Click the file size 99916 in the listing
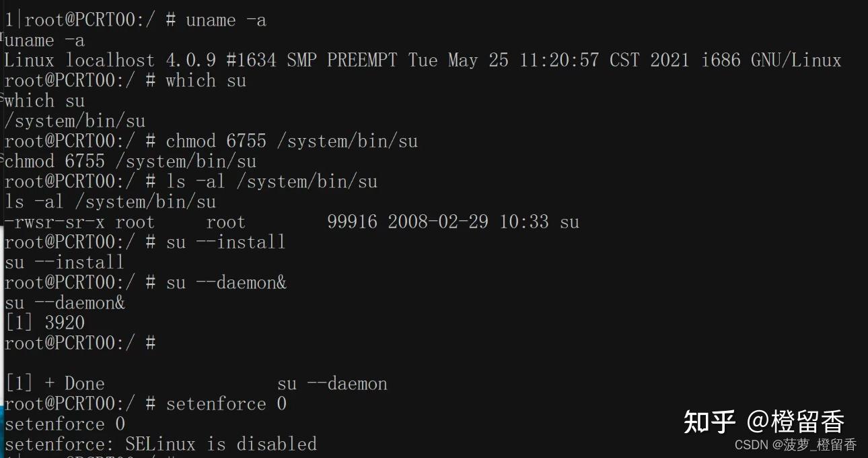 pos(352,222)
